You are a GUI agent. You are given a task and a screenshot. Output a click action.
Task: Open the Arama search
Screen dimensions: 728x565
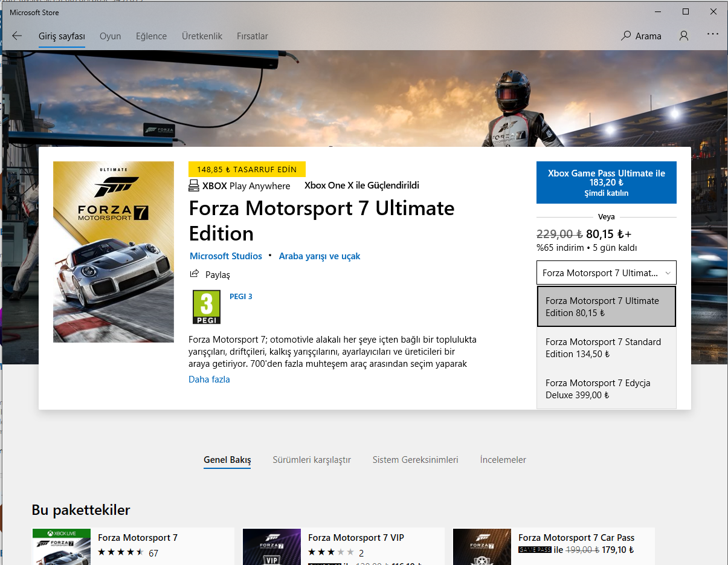click(641, 36)
